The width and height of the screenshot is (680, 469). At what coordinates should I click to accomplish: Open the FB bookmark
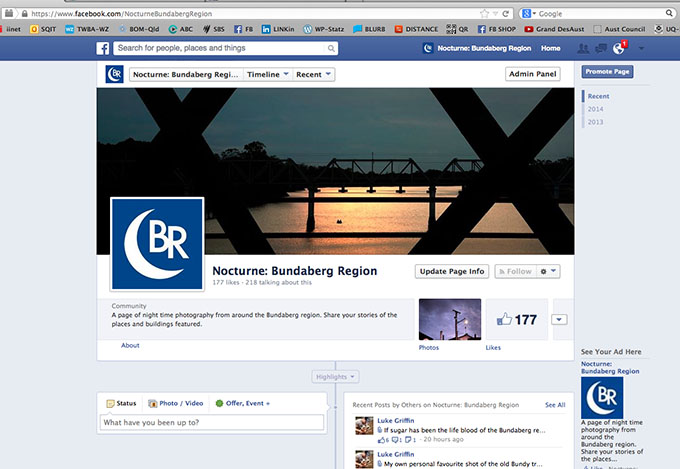coord(243,29)
